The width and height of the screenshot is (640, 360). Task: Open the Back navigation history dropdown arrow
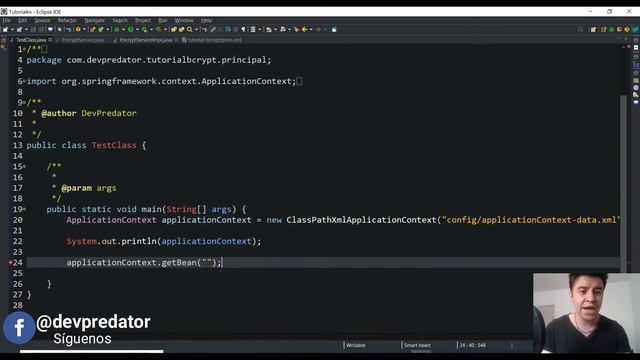point(311,29)
